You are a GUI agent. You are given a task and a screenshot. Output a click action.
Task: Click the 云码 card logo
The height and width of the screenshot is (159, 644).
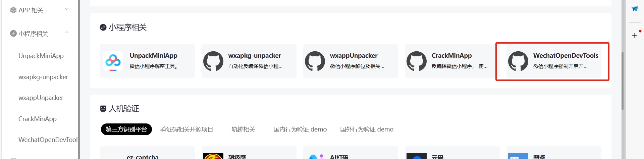(x=417, y=156)
